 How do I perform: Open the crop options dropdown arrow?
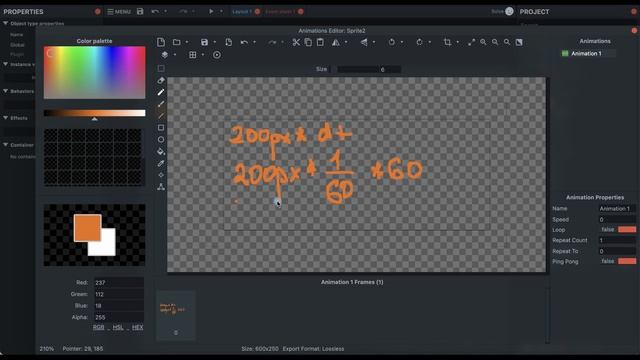pyautogui.click(x=458, y=42)
